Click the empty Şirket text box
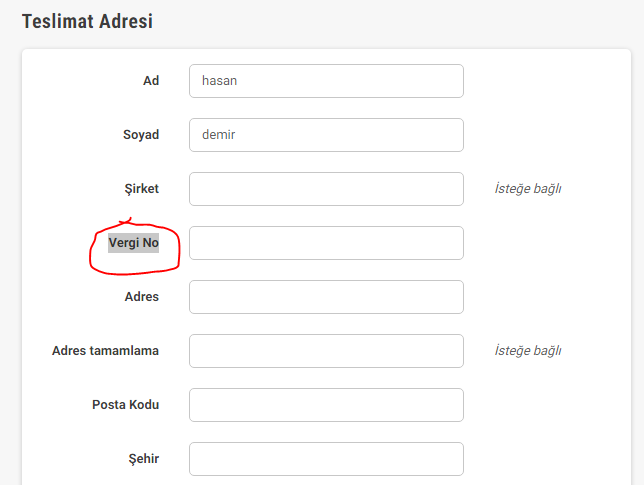Image resolution: width=644 pixels, height=485 pixels. click(x=326, y=189)
